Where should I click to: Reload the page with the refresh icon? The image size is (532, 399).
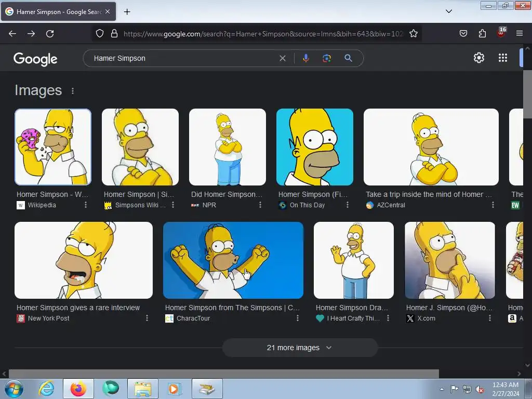click(50, 34)
